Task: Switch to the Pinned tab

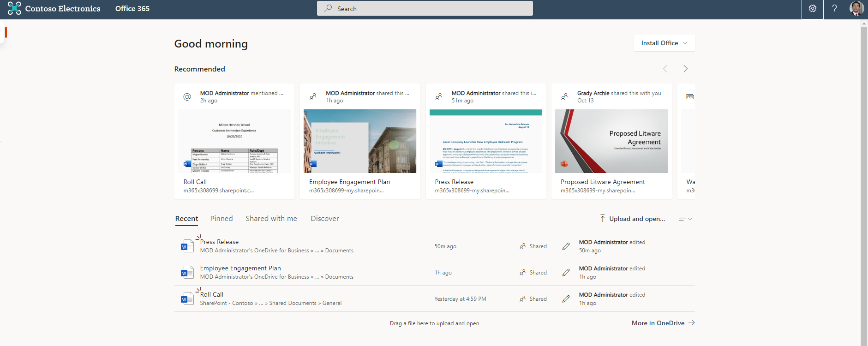Action: pos(221,219)
